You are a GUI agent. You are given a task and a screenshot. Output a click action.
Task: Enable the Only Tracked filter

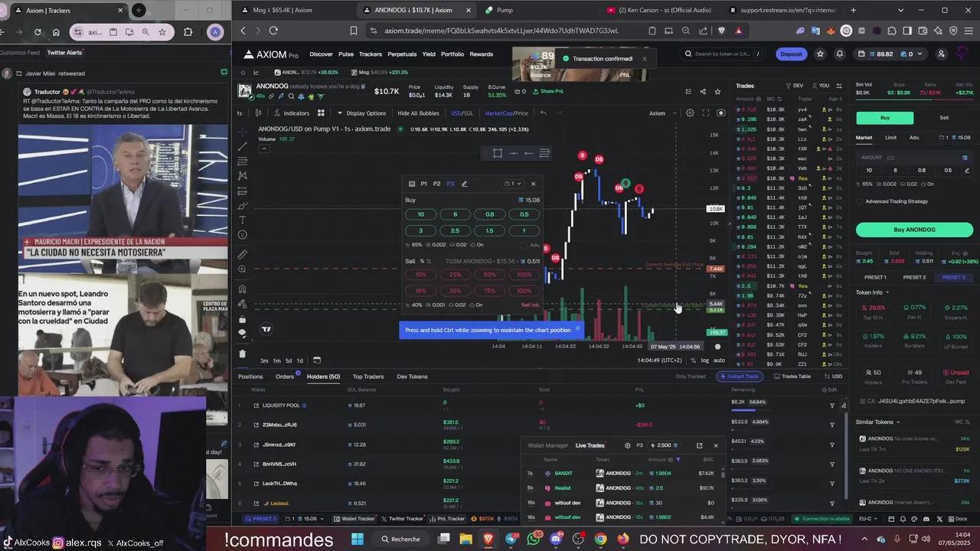pyautogui.click(x=691, y=377)
